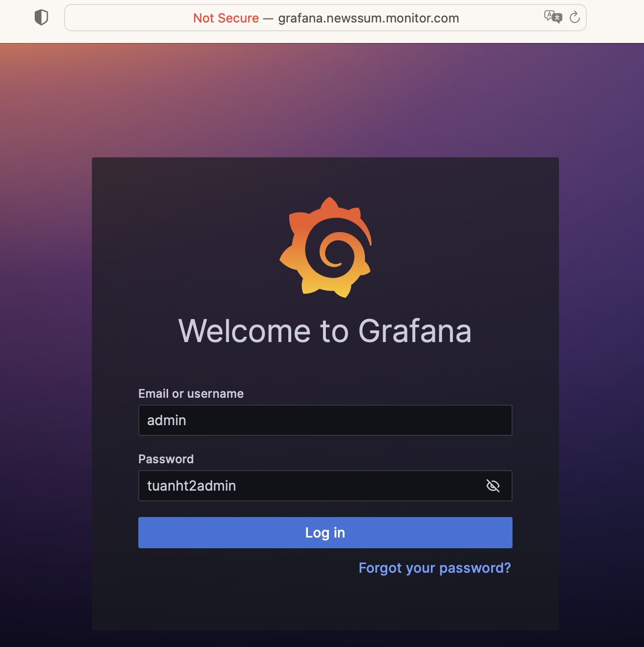Image resolution: width=644 pixels, height=647 pixels.
Task: Click the Grafana logo
Action: [325, 247]
